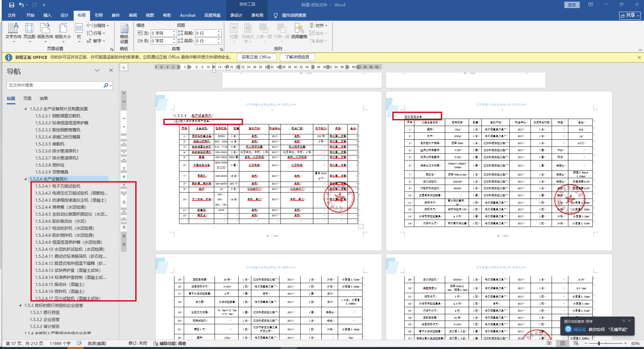Open the 开始 ribbon tab

(x=30, y=15)
